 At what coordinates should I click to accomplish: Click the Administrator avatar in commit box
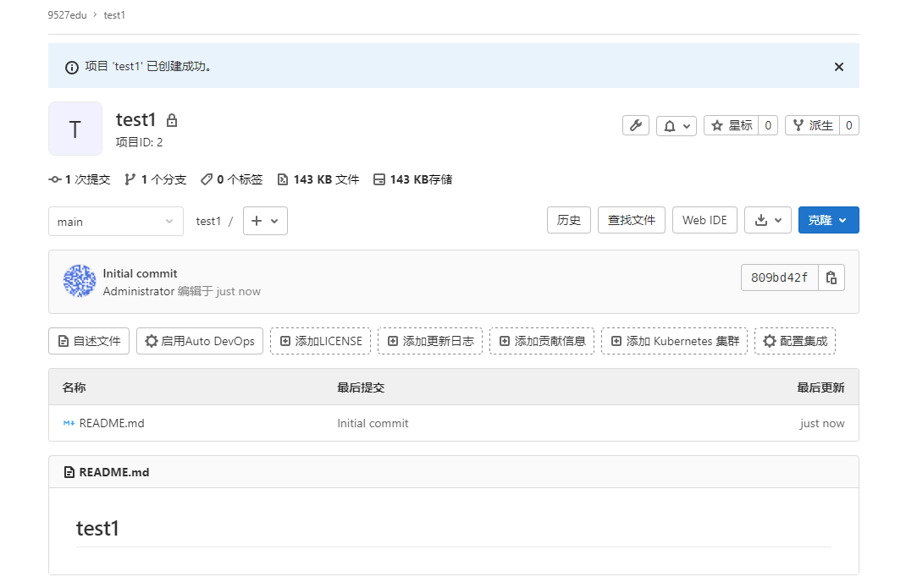click(80, 281)
